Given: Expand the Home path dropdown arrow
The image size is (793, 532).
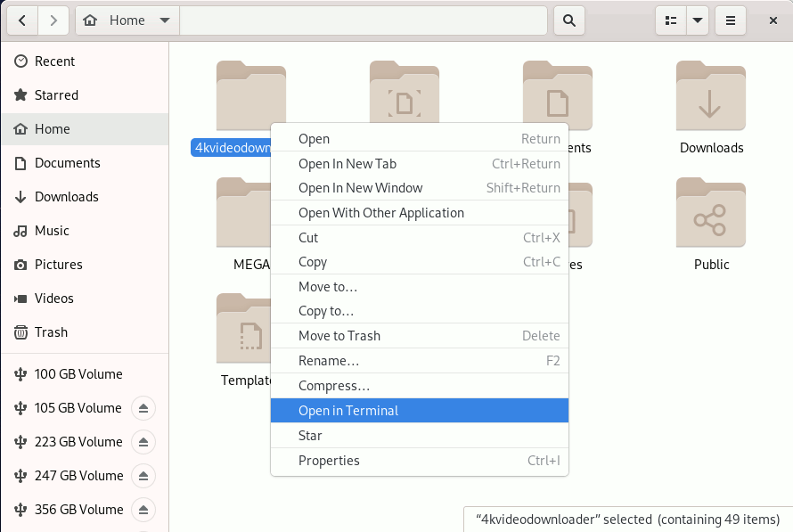Looking at the screenshot, I should (x=164, y=20).
